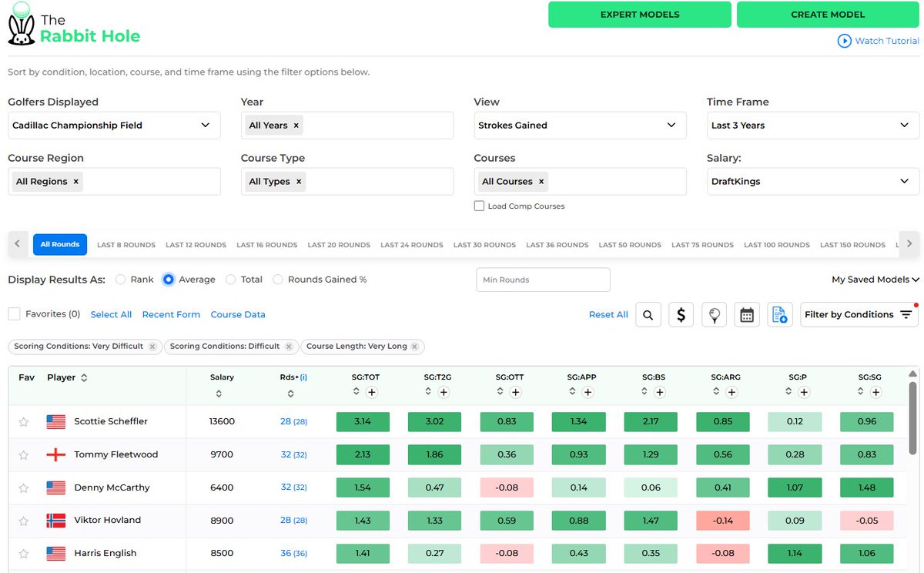Click plus icon under SG:APP
Image resolution: width=924 pixels, height=573 pixels.
pos(588,392)
